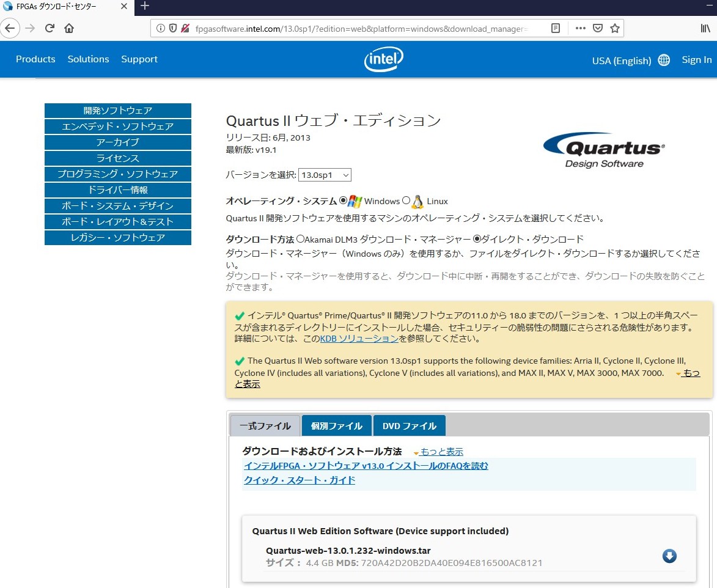Select the Windows operating system radio button

343,200
